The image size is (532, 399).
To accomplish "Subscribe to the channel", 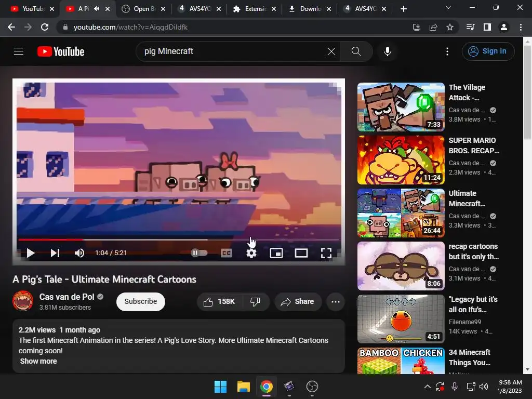I will click(141, 302).
